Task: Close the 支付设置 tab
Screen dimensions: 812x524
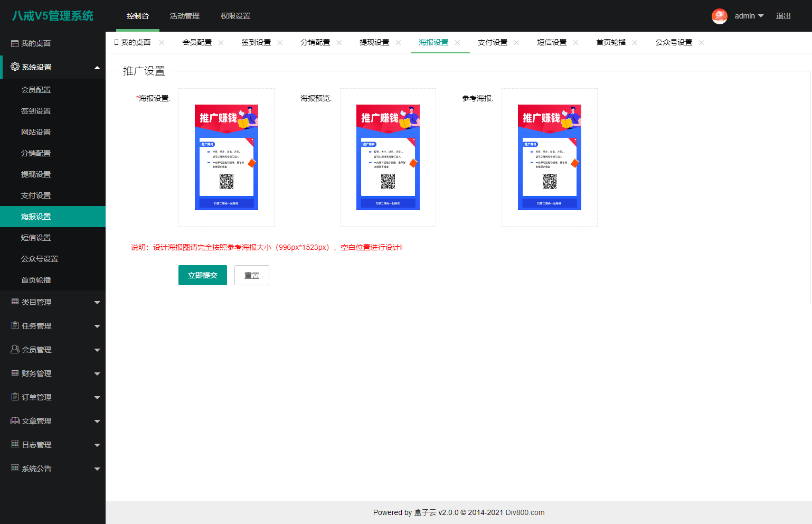Action: [516, 43]
